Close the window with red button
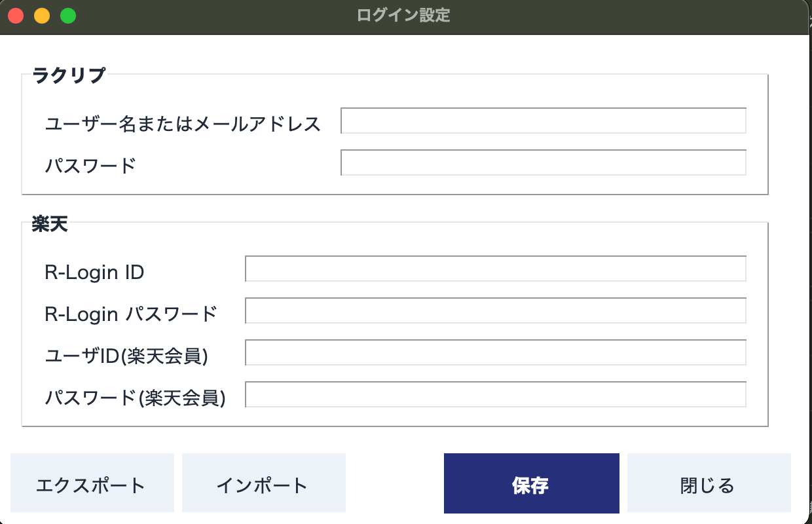 [x=16, y=16]
